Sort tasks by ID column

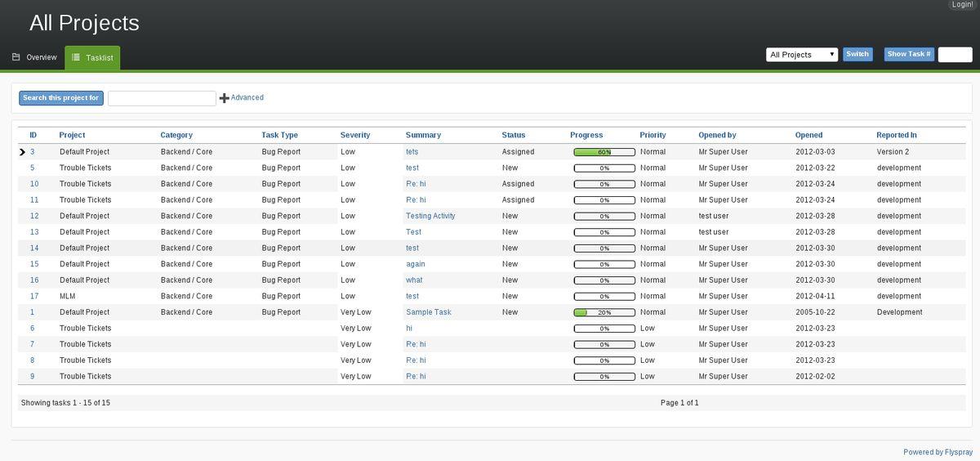[x=33, y=135]
